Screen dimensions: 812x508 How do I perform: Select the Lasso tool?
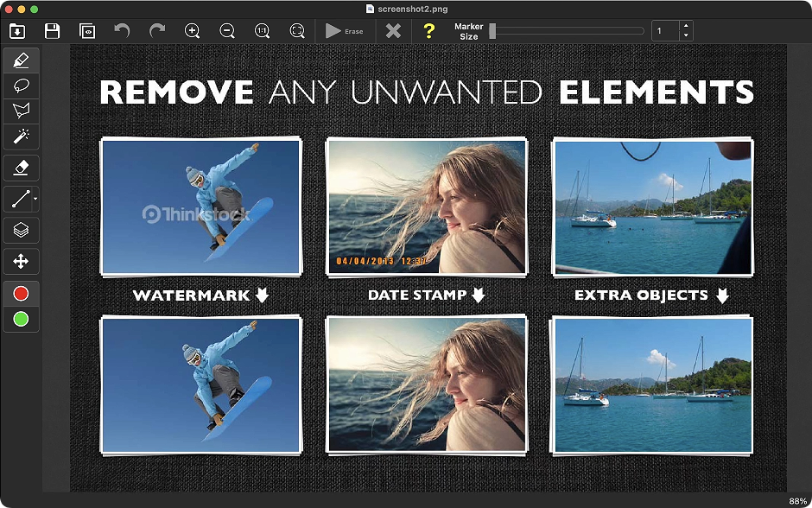[x=21, y=86]
